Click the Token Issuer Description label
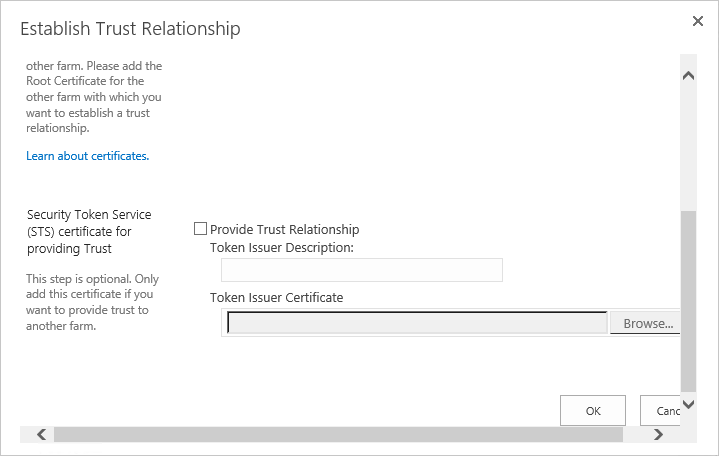 coord(282,248)
